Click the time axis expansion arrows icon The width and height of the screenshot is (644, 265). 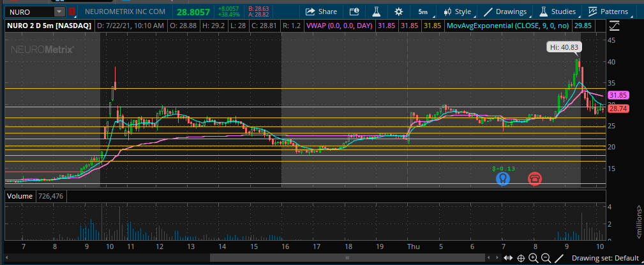[508, 258]
